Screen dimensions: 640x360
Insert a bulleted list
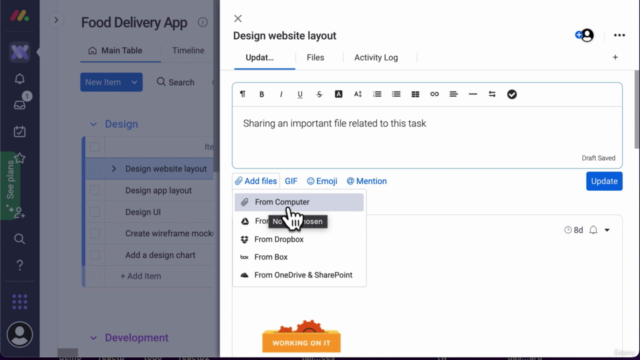click(396, 94)
